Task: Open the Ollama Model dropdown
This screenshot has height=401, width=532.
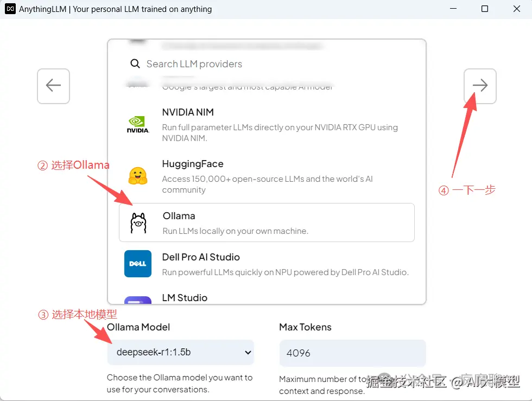Action: tap(180, 353)
